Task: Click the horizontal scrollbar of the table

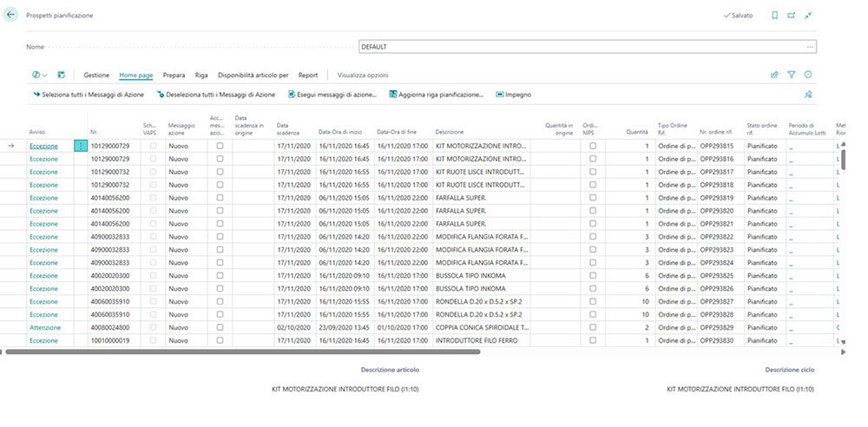Action: pos(242,351)
